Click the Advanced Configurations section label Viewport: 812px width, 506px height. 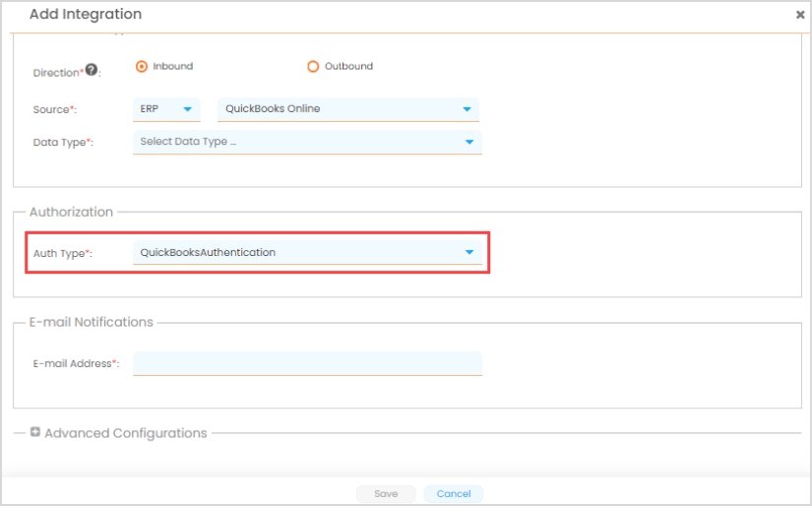pos(126,433)
